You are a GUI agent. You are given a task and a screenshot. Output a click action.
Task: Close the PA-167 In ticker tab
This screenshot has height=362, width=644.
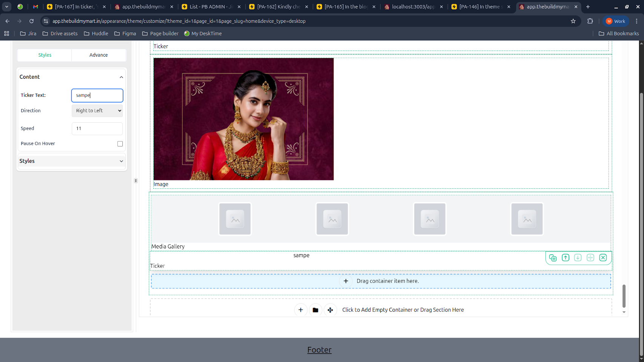105,7
